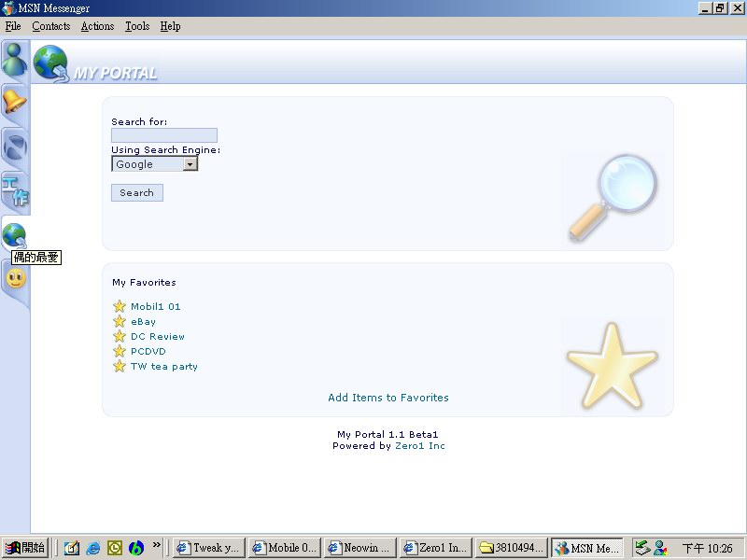This screenshot has height=560, width=747.
Task: Click the star beside TW tea party
Action: coord(120,366)
